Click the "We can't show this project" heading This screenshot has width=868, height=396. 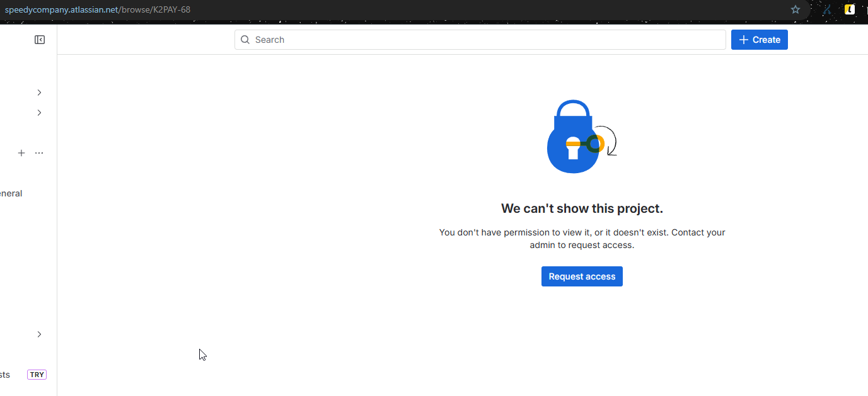pos(582,208)
